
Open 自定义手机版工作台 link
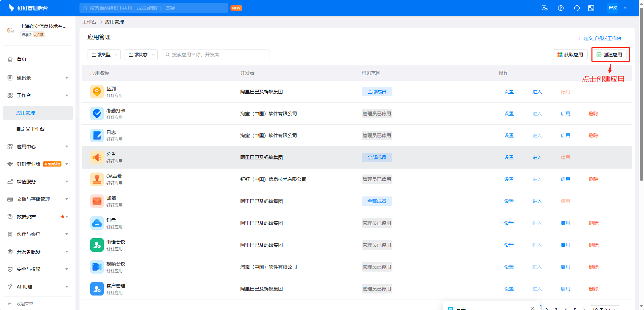pyautogui.click(x=600, y=38)
